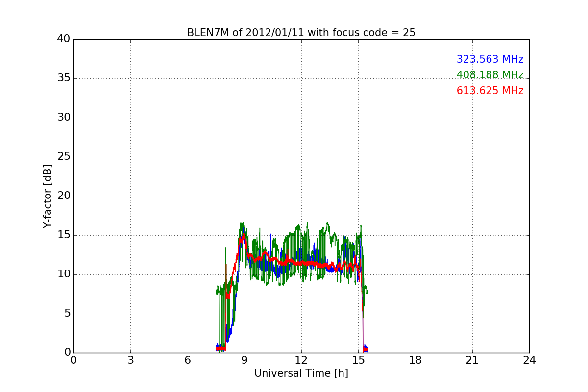
Task: Click the y-axis tick label 30
Action: (x=64, y=118)
